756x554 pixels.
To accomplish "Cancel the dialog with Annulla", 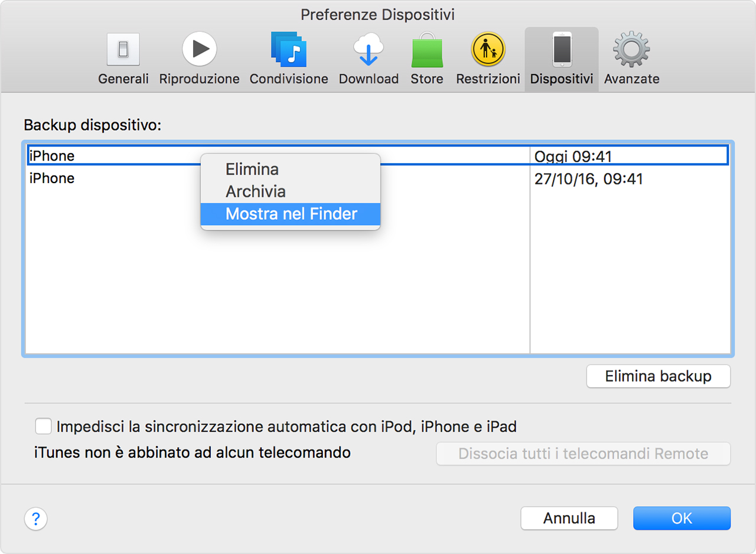I will click(x=569, y=519).
